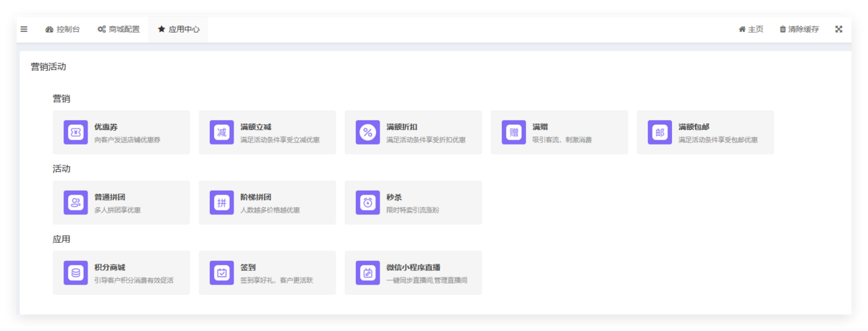Open the 积分商城 title
The image size is (868, 331).
(110, 267)
